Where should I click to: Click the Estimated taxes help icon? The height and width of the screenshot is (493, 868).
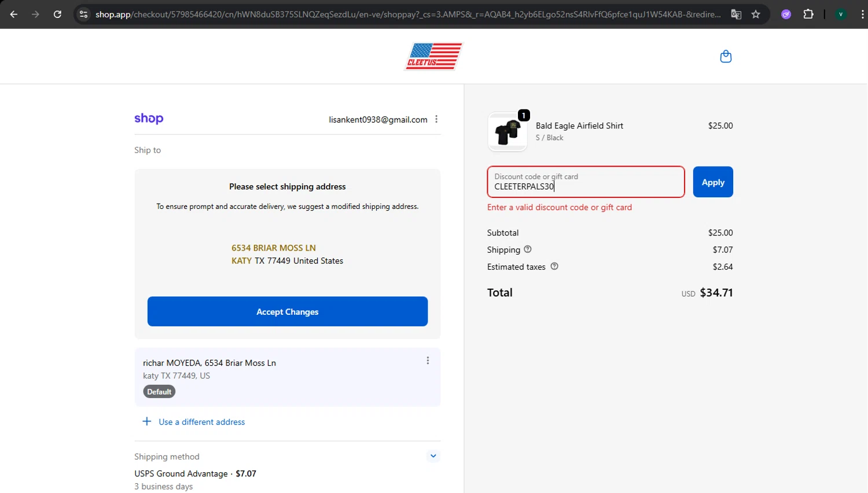[554, 266]
